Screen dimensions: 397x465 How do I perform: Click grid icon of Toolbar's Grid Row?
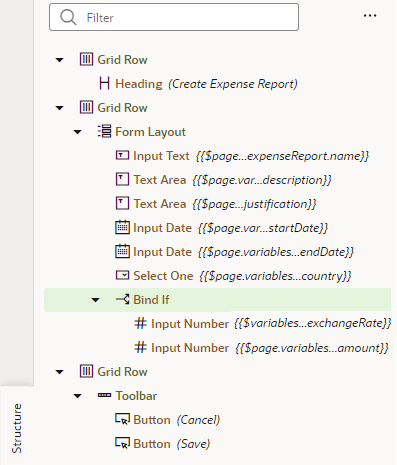[x=86, y=371]
